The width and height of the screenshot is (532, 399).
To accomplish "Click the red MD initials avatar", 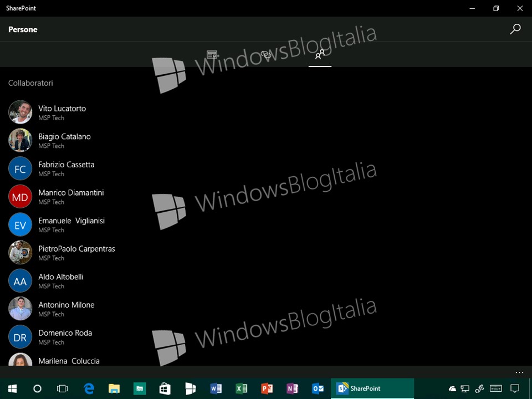I will (21, 196).
